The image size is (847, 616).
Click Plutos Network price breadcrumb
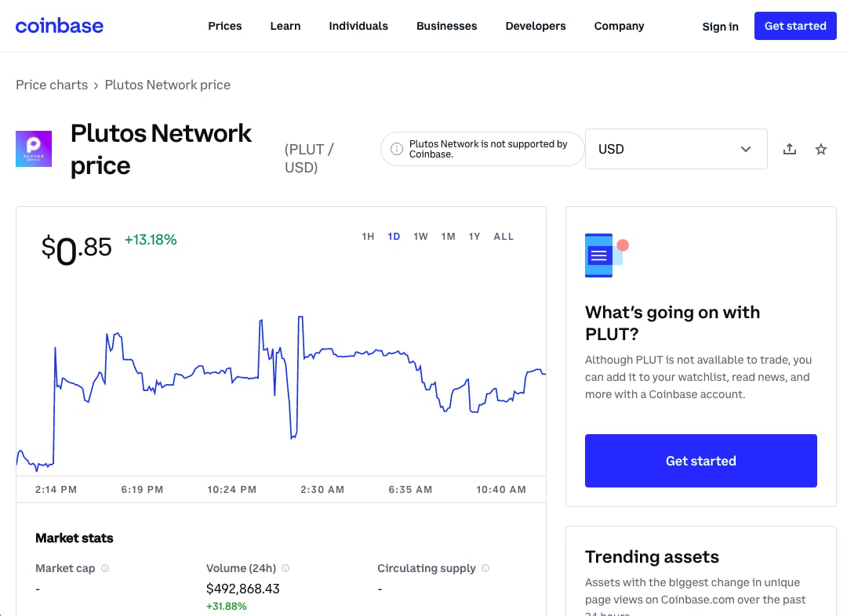[168, 85]
